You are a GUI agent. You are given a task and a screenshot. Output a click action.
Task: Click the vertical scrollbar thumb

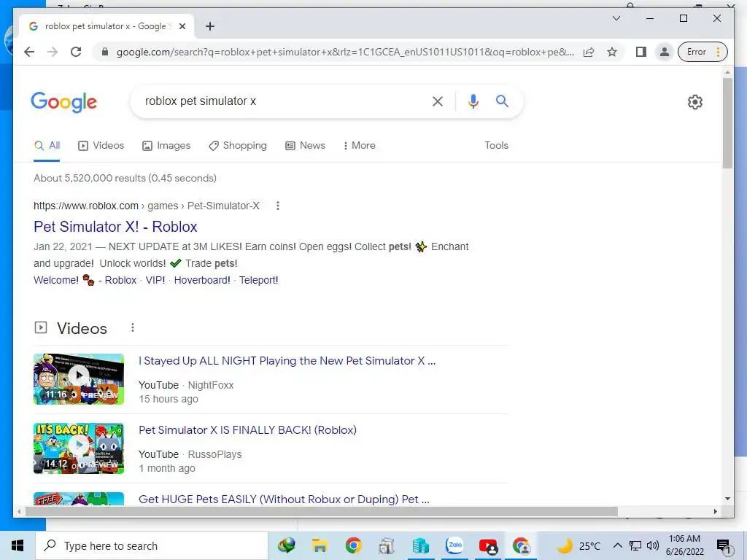727,122
